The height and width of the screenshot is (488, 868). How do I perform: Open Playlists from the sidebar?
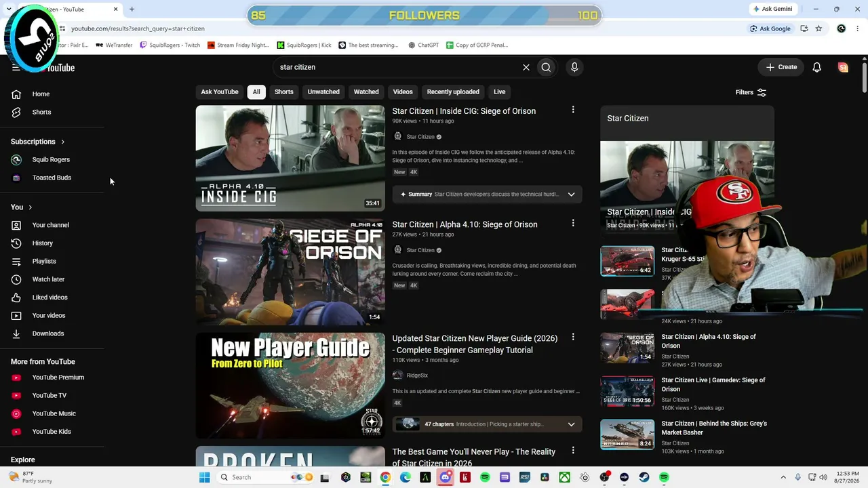pos(43,261)
